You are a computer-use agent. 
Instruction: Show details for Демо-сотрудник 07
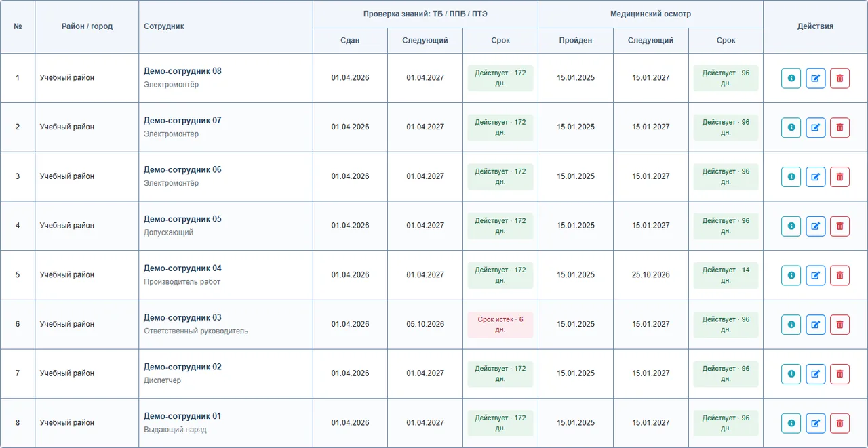pos(791,127)
